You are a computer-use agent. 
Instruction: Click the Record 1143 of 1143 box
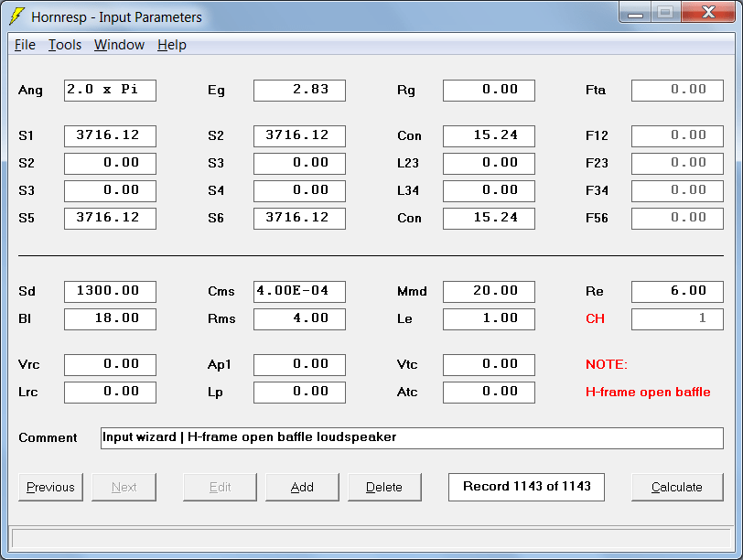[x=526, y=487]
